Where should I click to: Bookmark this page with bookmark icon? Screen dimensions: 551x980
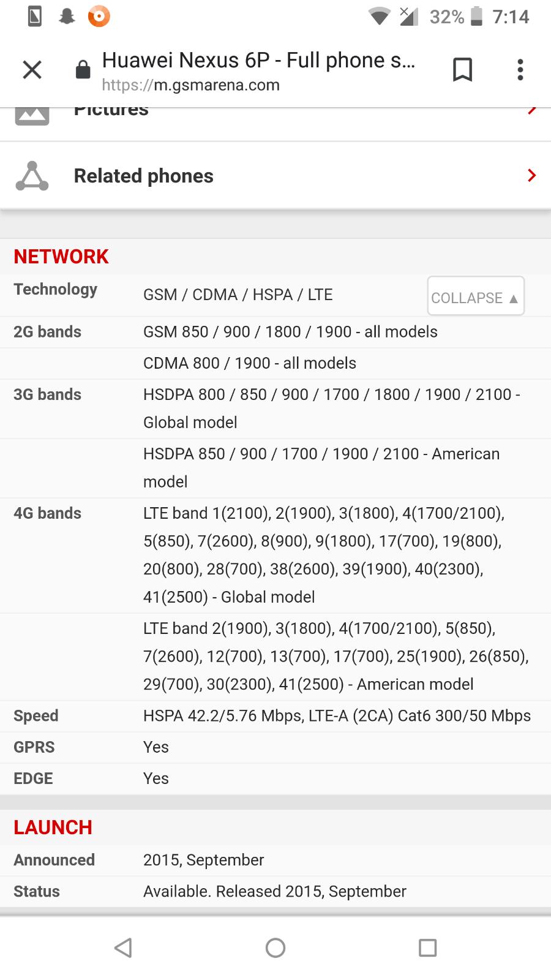click(462, 70)
